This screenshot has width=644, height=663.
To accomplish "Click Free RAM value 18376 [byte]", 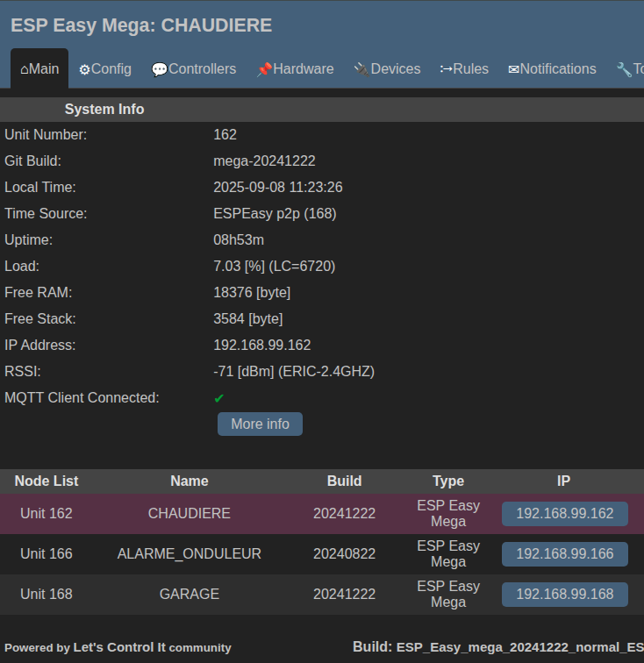I will pos(252,293).
